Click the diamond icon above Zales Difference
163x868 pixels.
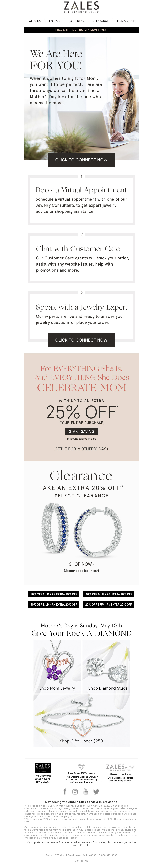[x=81, y=767]
